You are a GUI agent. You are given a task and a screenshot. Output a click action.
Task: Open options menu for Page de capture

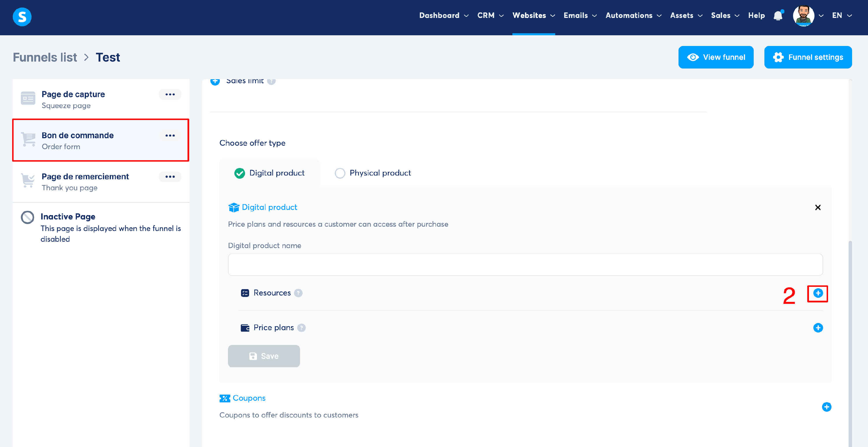(170, 94)
